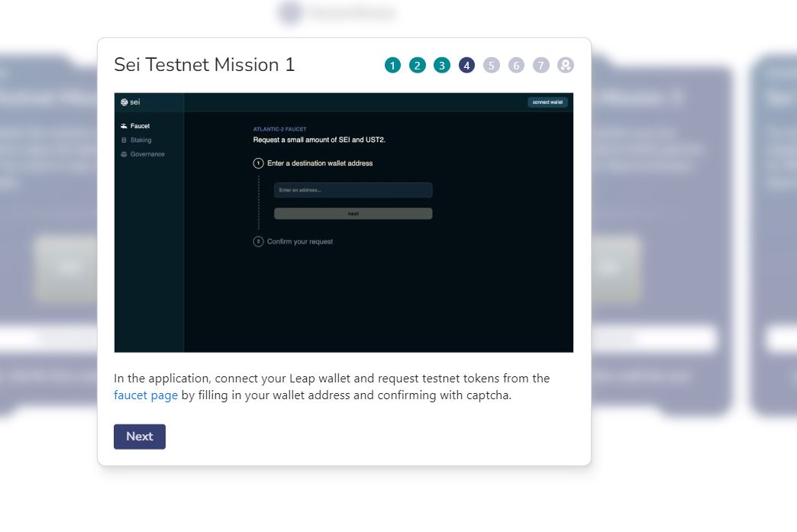Click the Governance icon in sidebar
Screen dimensions: 797x532
124,154
